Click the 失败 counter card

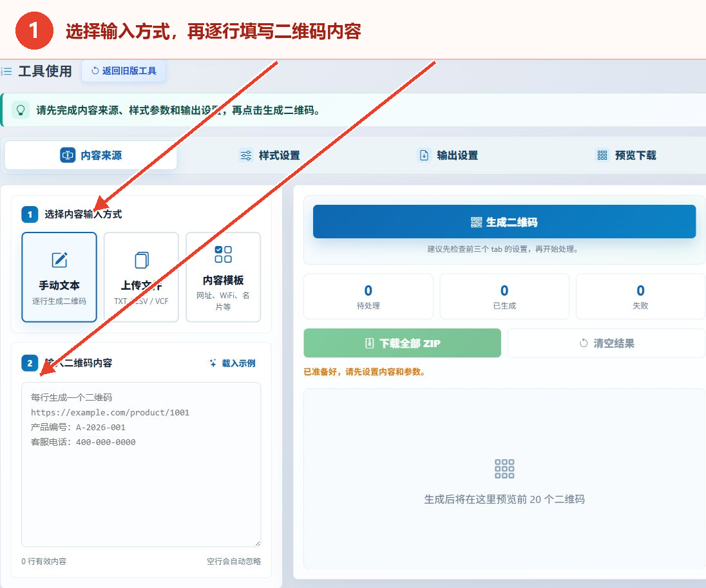(640, 297)
